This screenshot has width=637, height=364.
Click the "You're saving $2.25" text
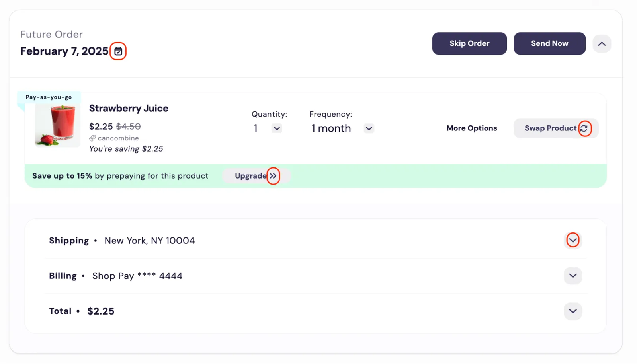tap(126, 149)
